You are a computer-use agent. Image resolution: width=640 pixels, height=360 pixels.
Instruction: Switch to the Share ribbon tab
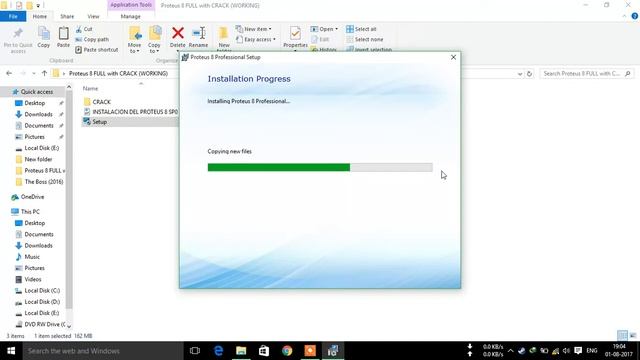pyautogui.click(x=67, y=16)
